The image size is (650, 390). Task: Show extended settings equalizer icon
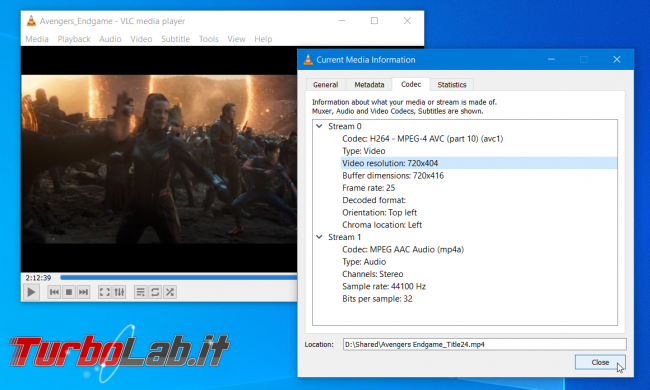(x=119, y=292)
